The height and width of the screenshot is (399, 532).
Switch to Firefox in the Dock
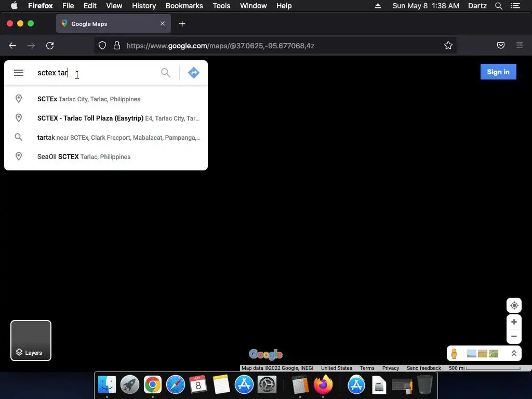click(323, 385)
